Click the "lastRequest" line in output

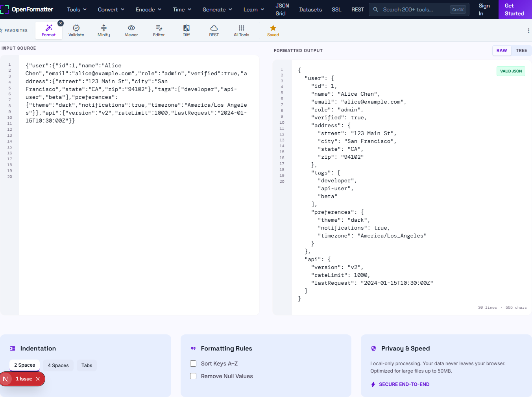372,283
